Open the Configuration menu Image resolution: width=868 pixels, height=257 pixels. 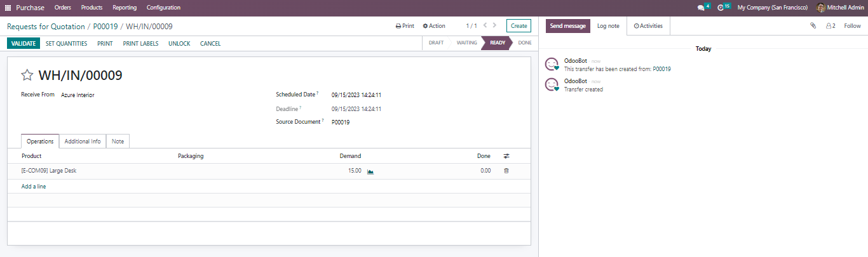point(163,8)
